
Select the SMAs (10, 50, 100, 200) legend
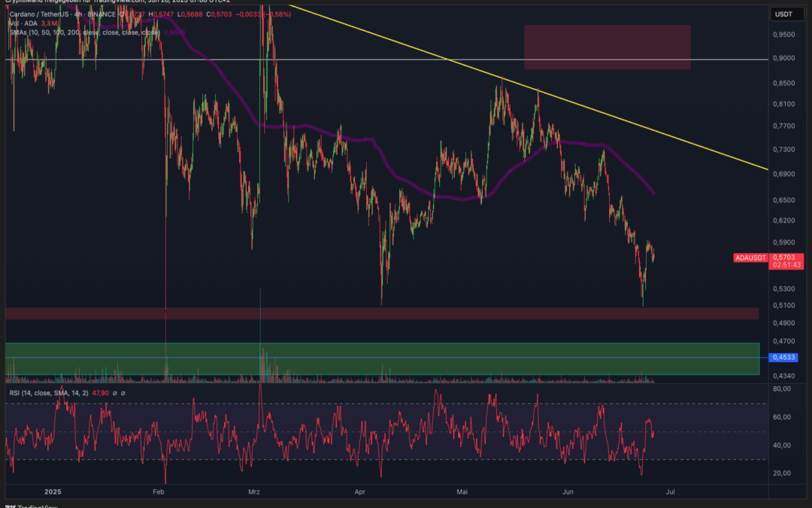tap(84, 32)
